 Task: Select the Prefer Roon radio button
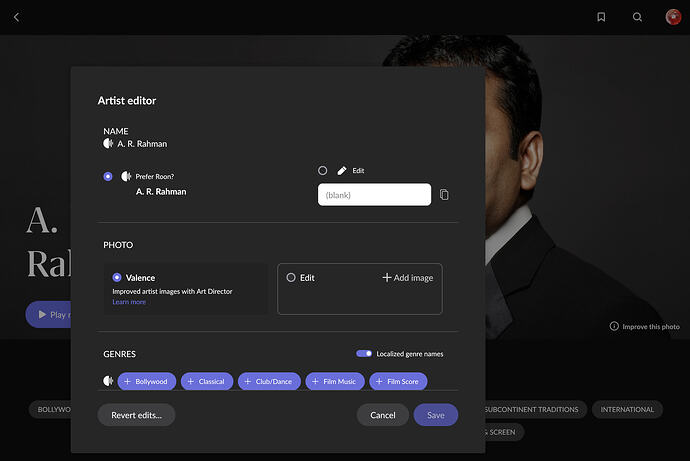click(108, 176)
